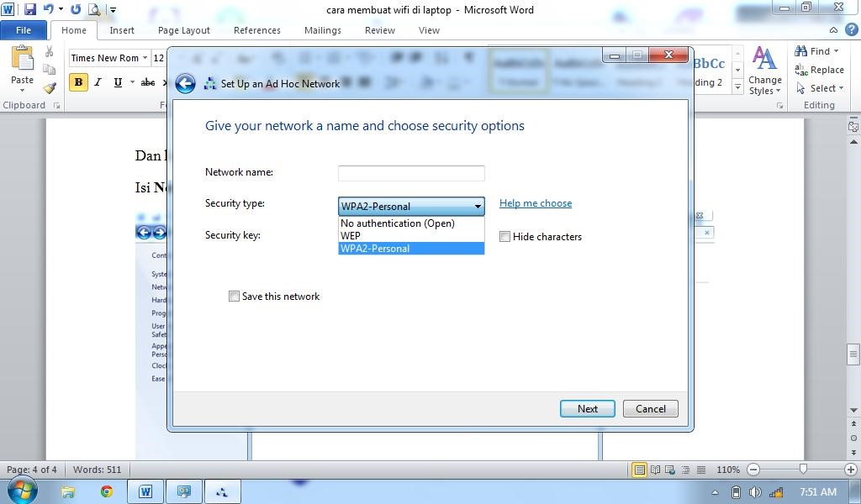The height and width of the screenshot is (504, 861).
Task: Click Replace in Editing group
Action: point(819,70)
